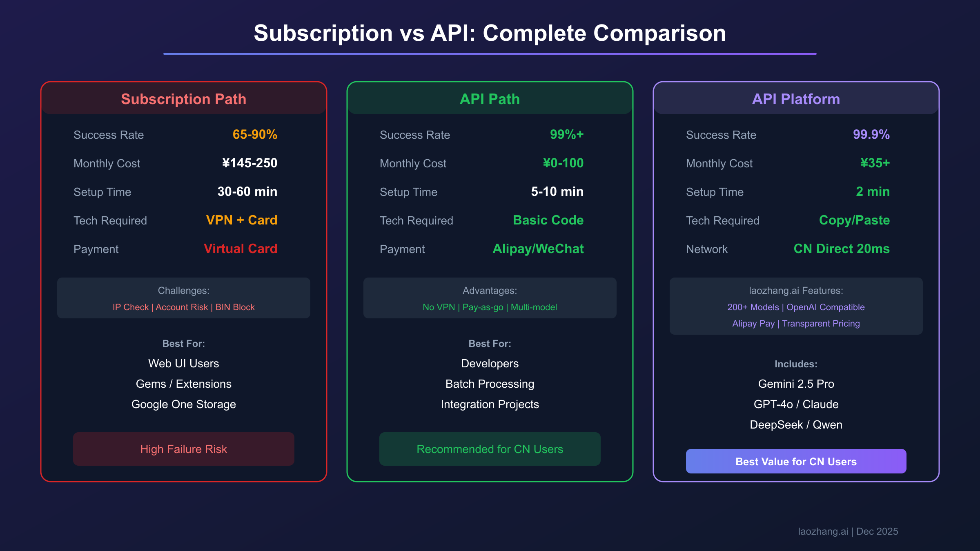Image resolution: width=980 pixels, height=551 pixels.
Task: Click the Recommended for CN Users button
Action: (490, 449)
